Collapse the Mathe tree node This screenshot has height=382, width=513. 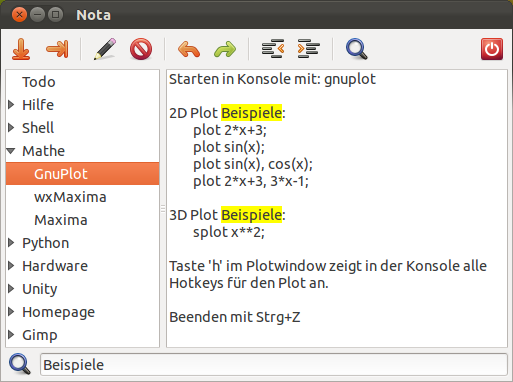(x=11, y=151)
